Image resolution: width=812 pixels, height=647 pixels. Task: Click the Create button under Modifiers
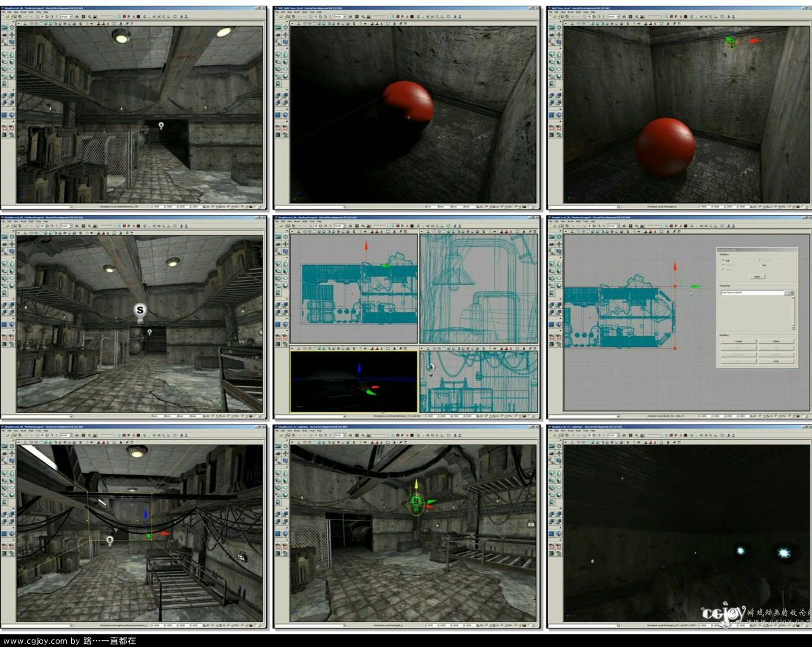tap(738, 341)
